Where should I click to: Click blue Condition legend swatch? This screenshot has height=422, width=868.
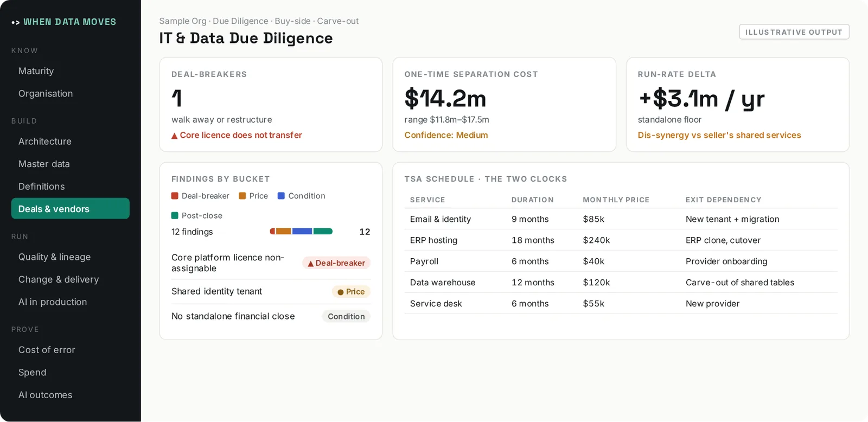click(281, 196)
